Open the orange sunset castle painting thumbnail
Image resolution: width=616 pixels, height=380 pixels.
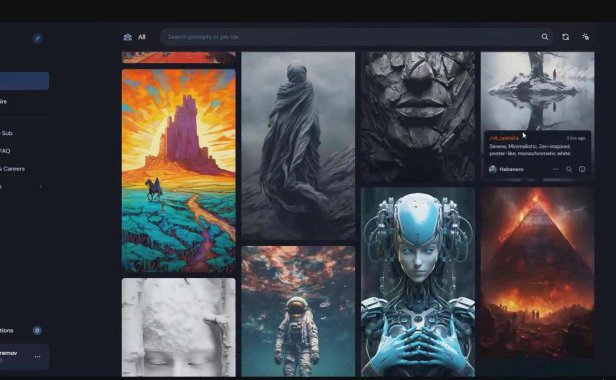(179, 171)
